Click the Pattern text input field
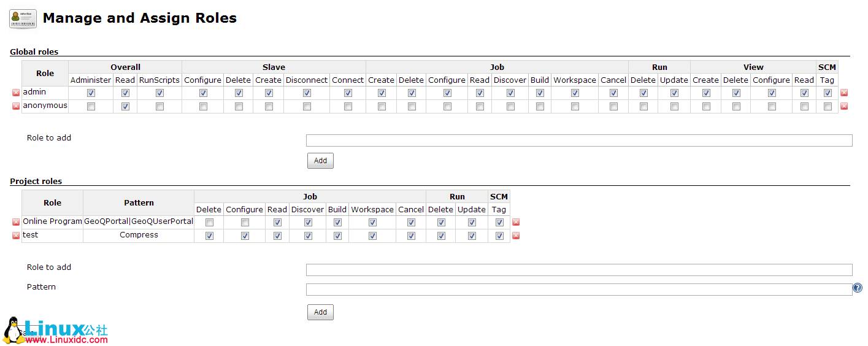868x346 pixels. [x=579, y=290]
